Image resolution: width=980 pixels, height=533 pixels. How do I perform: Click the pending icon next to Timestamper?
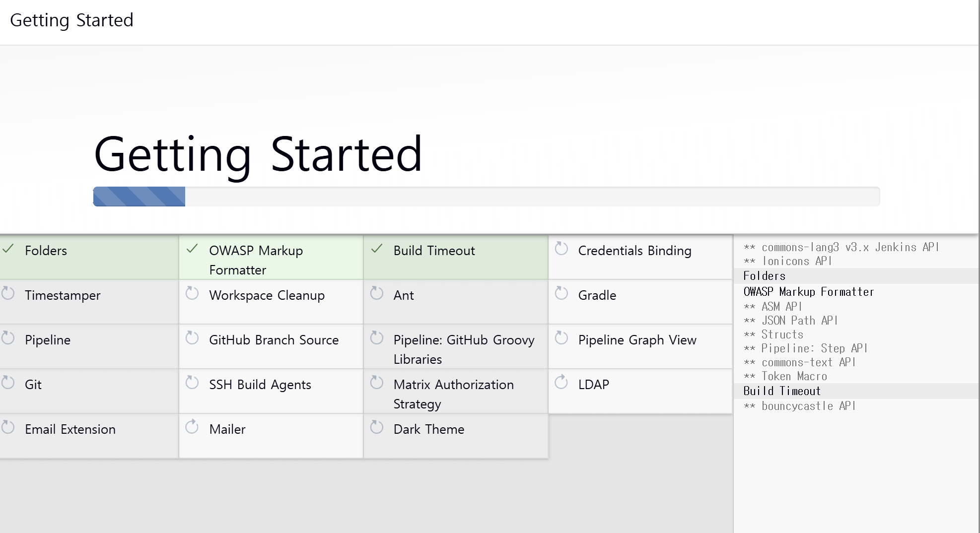(x=8, y=293)
